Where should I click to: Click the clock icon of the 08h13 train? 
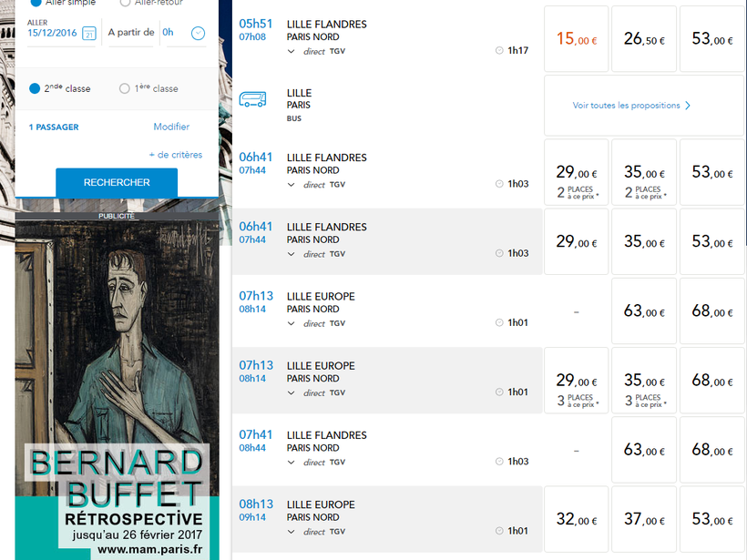click(x=499, y=531)
